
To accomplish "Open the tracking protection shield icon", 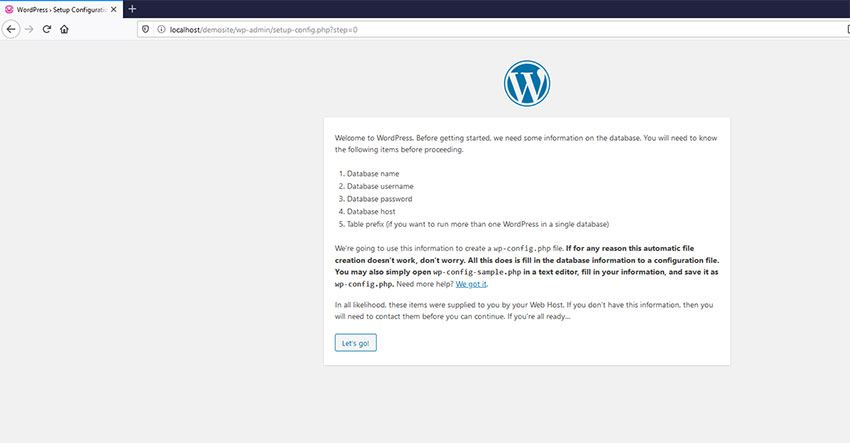I will pos(147,29).
